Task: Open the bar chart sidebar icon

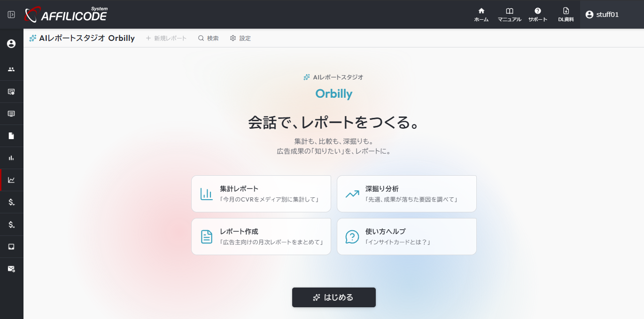Action: click(x=11, y=158)
